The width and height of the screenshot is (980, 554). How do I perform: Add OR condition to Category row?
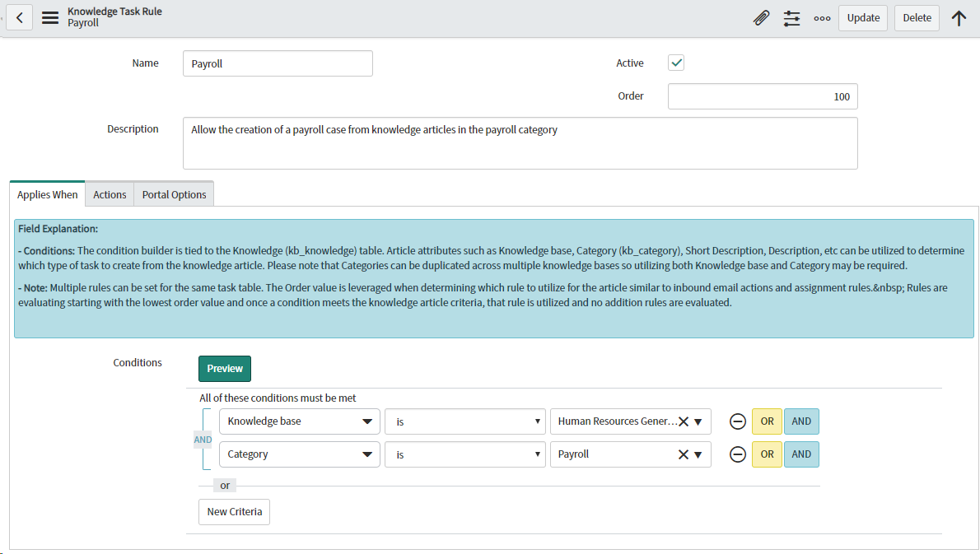(x=767, y=454)
